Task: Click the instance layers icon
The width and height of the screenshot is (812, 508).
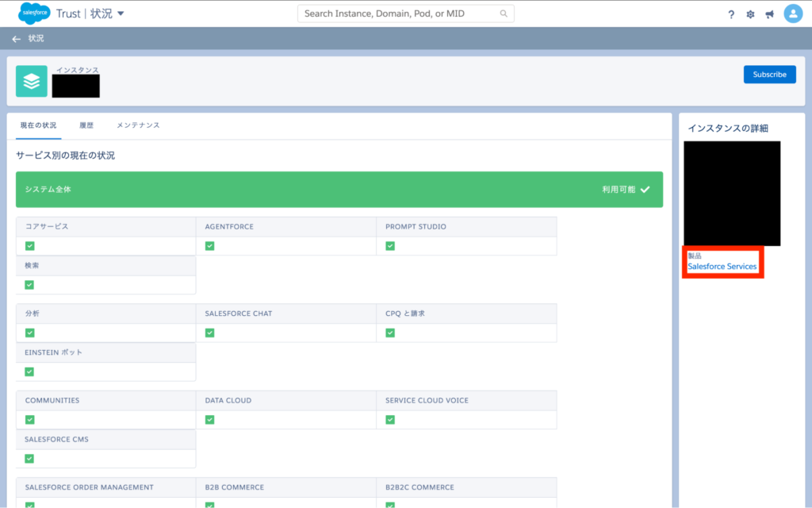Action: (x=32, y=82)
